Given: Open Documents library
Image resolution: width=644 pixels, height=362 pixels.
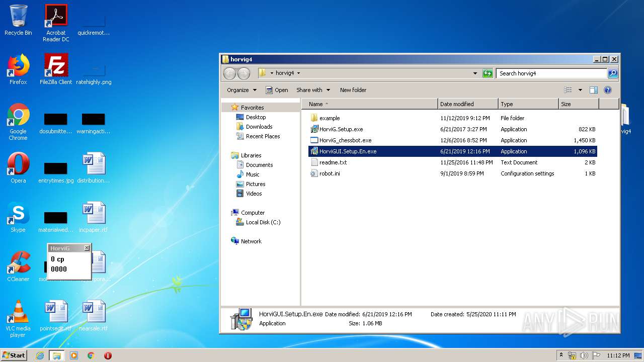Looking at the screenshot, I should (259, 165).
